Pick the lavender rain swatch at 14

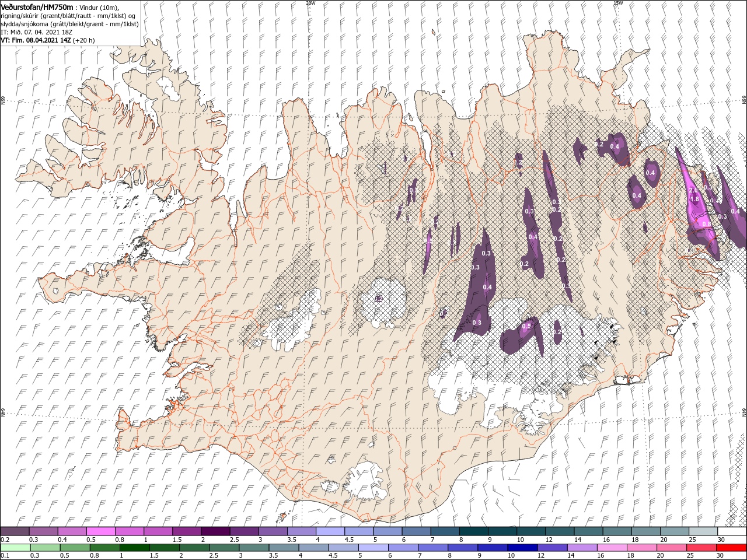click(x=582, y=547)
